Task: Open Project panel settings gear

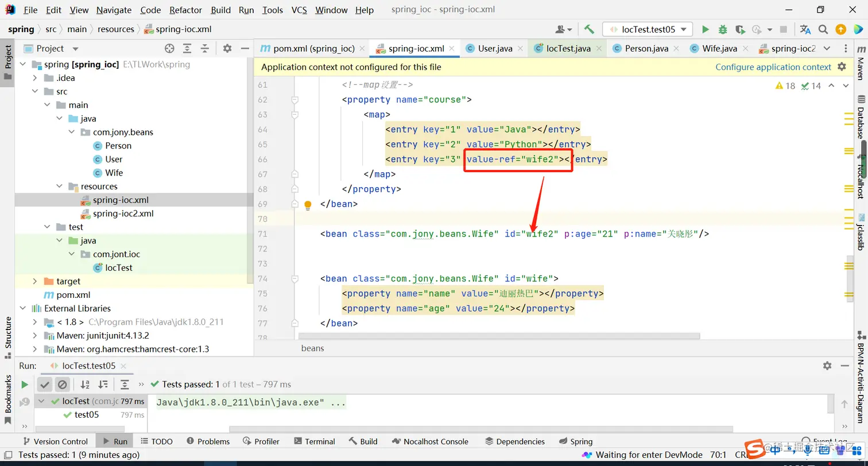Action: [227, 49]
